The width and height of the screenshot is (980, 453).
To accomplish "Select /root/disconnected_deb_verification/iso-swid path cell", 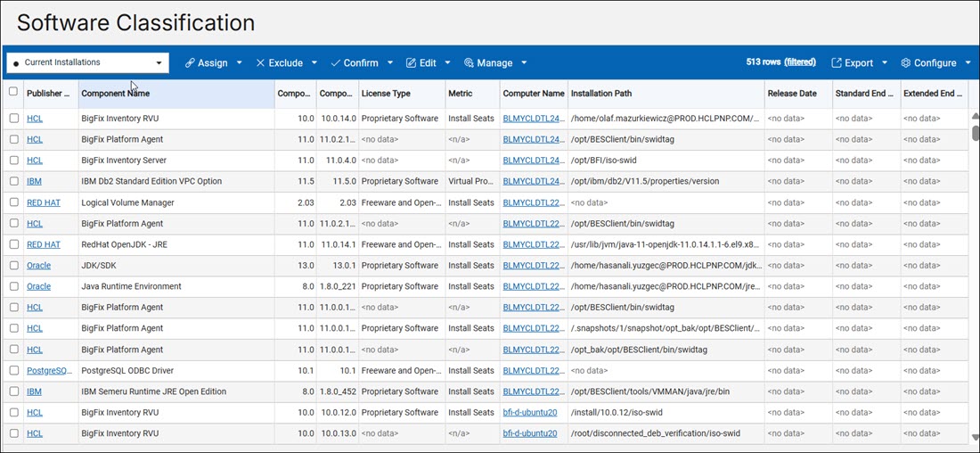I will point(666,433).
